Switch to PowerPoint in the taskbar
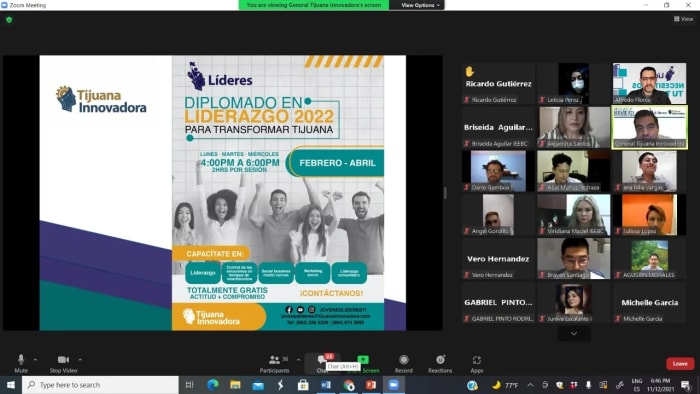Viewport: 700px width, 394px height. point(371,385)
